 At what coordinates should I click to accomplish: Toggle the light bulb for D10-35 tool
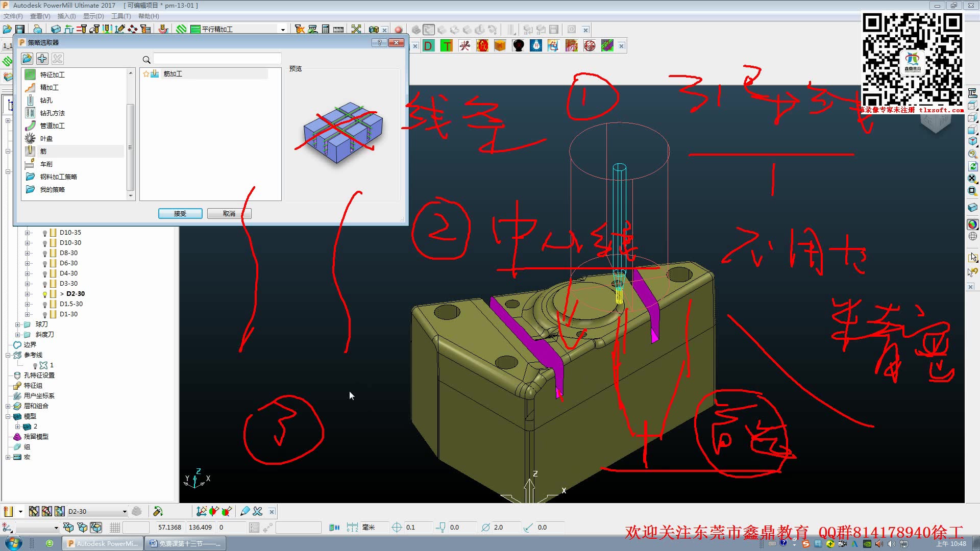(x=45, y=233)
